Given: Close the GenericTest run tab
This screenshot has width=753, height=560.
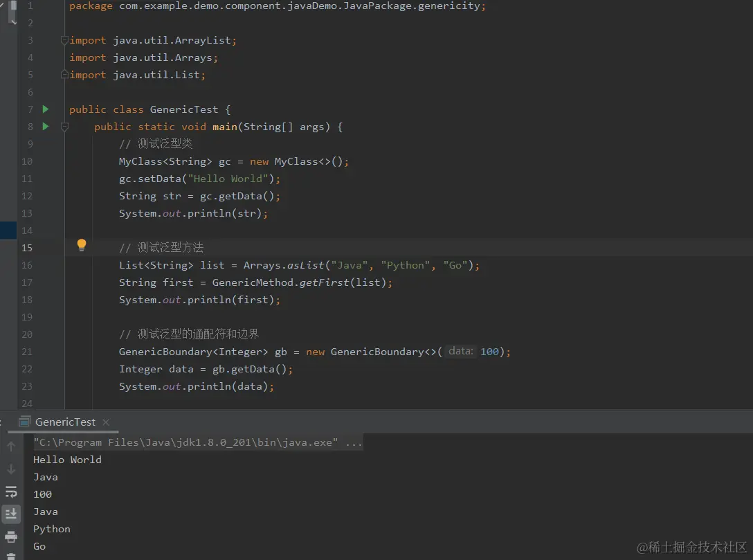Looking at the screenshot, I should tap(106, 422).
